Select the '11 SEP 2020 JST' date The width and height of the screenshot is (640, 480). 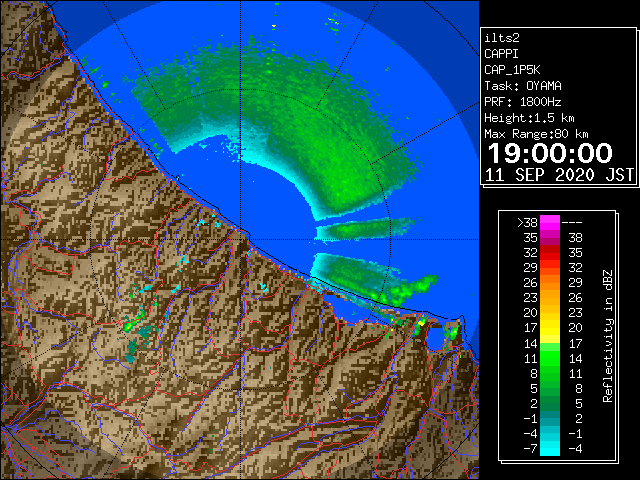pyautogui.click(x=559, y=175)
